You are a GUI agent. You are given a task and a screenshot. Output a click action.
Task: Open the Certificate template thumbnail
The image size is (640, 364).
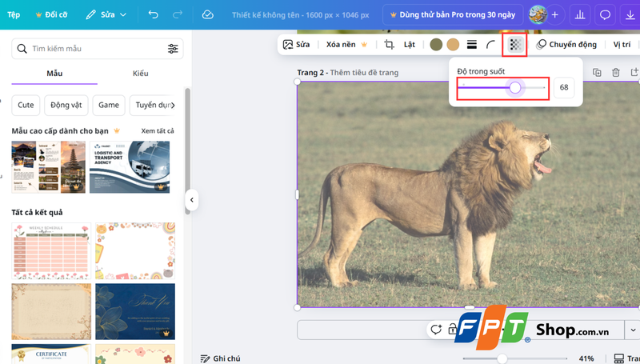pos(51,354)
